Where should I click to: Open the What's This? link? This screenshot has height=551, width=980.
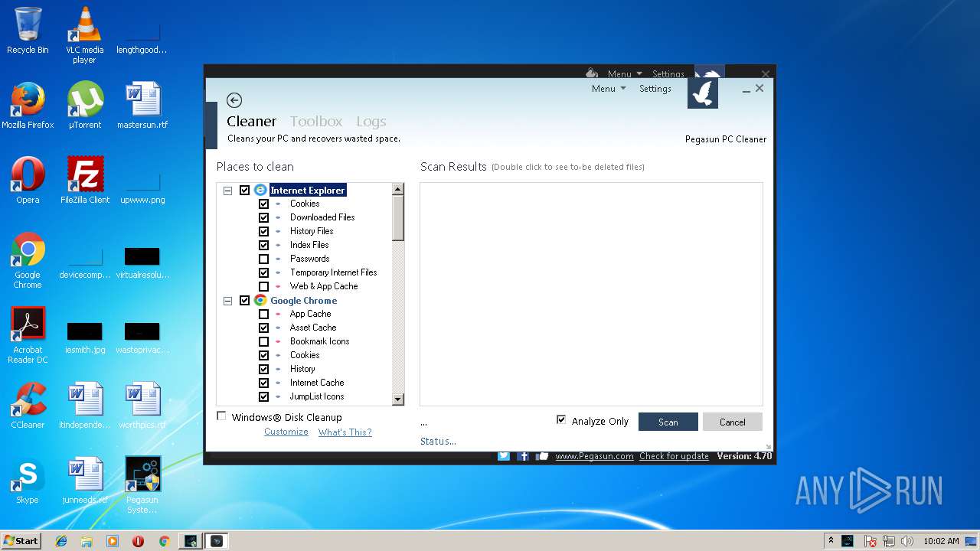345,432
